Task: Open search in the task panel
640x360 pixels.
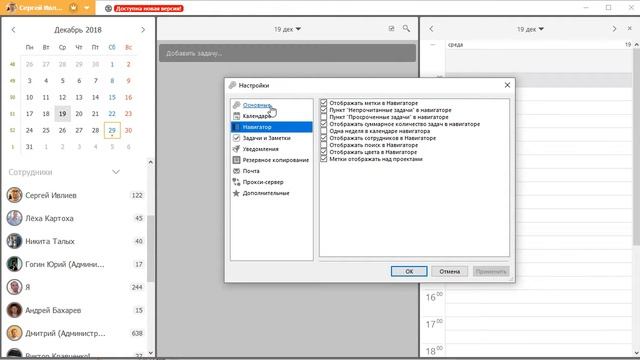Action: point(406,29)
